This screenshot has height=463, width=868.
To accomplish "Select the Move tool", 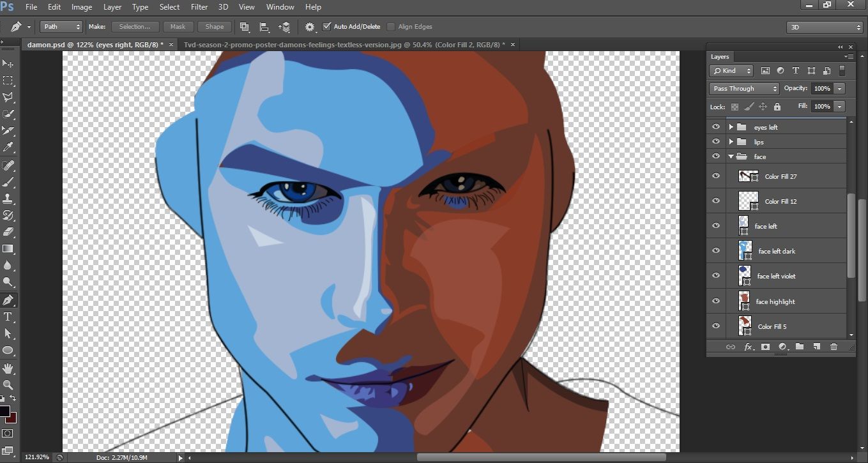I will pos(8,63).
